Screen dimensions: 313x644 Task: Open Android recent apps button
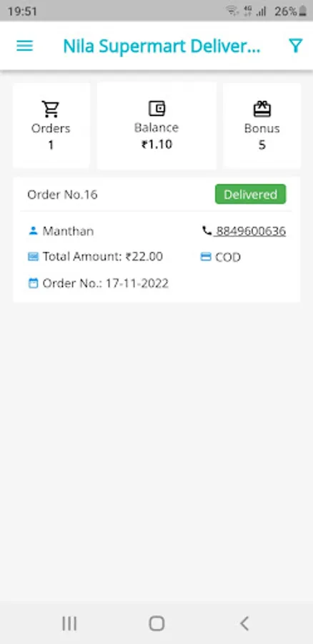[x=69, y=623]
